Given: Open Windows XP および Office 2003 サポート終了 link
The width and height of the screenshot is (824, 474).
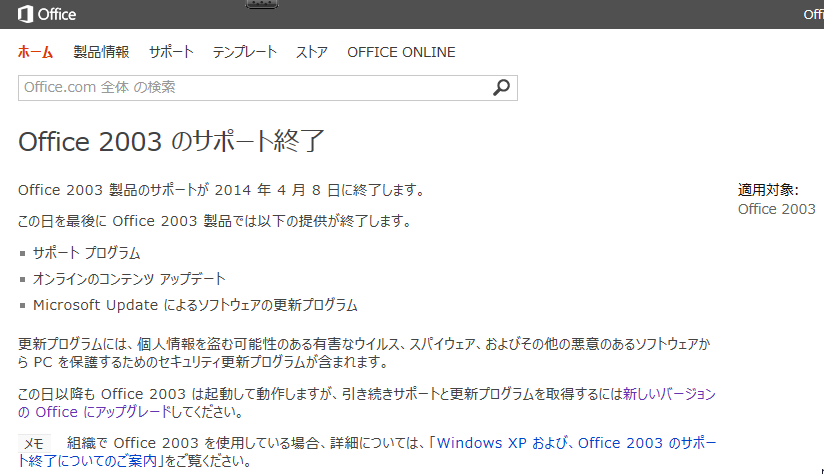Looking at the screenshot, I should pos(367,452).
